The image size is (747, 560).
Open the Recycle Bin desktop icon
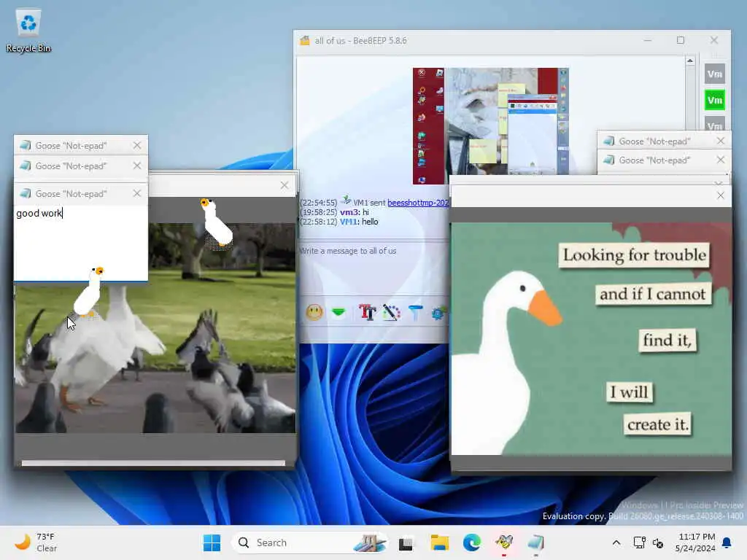click(28, 31)
